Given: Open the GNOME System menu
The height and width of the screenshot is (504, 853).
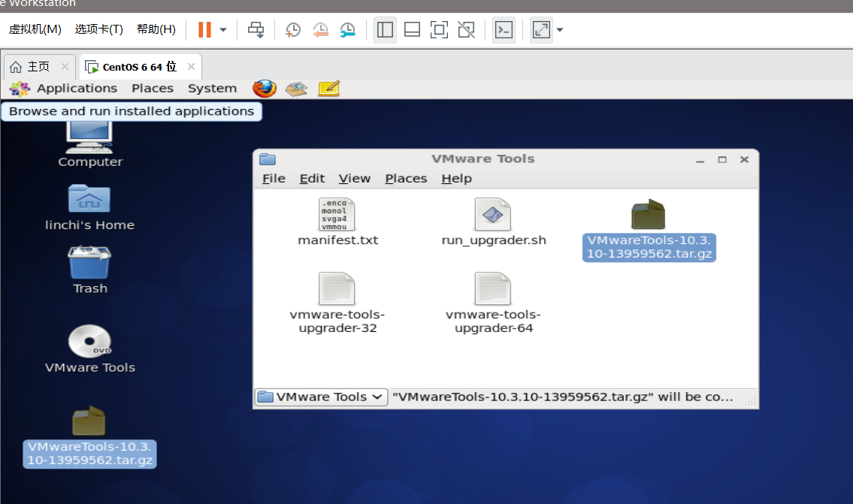Looking at the screenshot, I should [x=212, y=88].
